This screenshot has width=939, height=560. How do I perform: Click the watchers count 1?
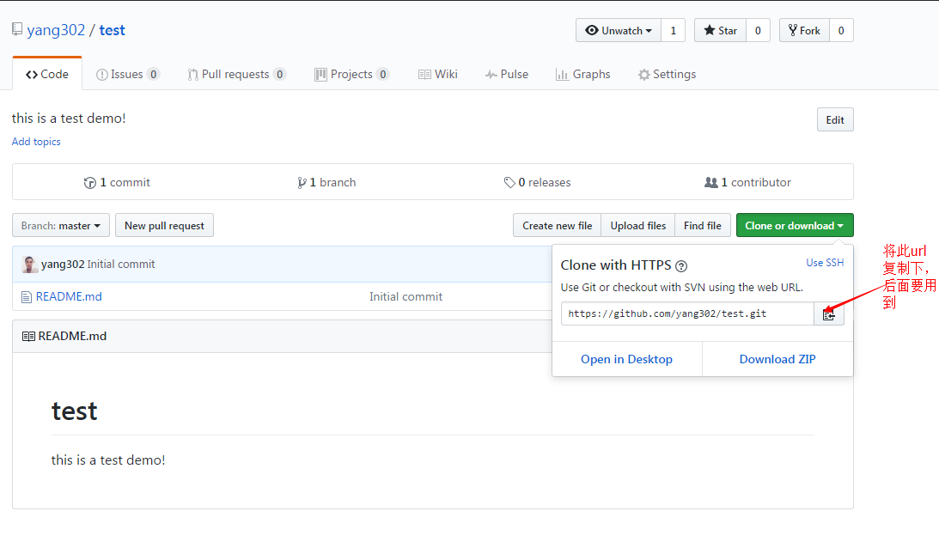click(674, 31)
